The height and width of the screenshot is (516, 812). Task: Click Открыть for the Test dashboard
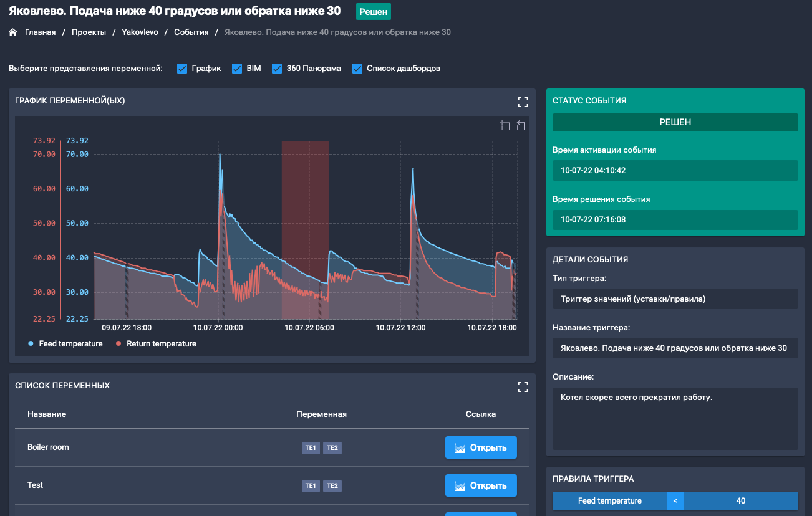(x=481, y=485)
